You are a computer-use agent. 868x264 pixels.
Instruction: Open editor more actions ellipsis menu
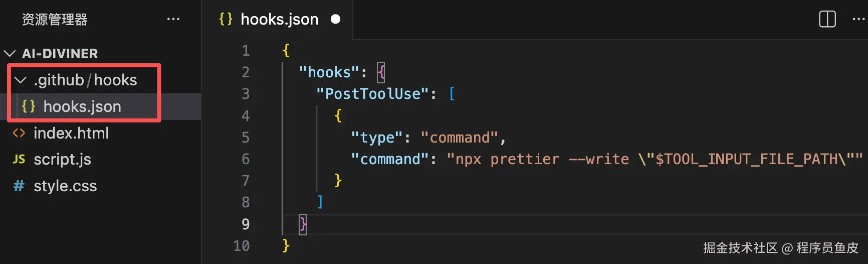coord(859,19)
